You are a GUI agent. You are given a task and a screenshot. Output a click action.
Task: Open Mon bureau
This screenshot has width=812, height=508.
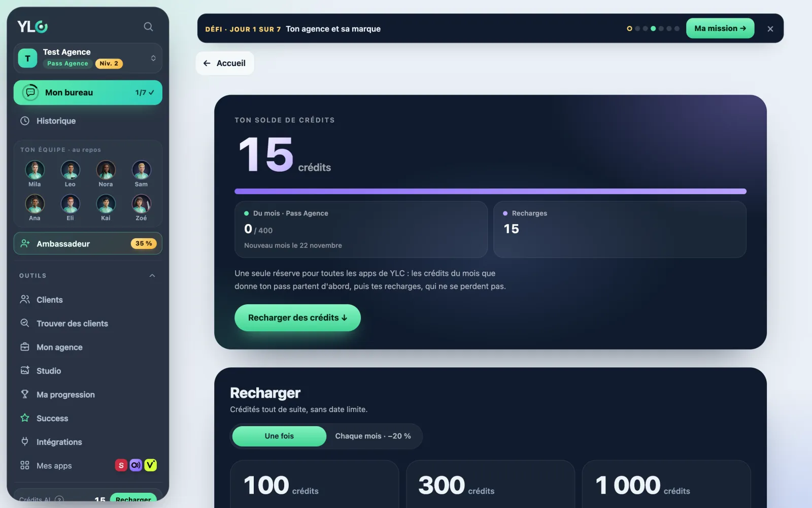88,92
